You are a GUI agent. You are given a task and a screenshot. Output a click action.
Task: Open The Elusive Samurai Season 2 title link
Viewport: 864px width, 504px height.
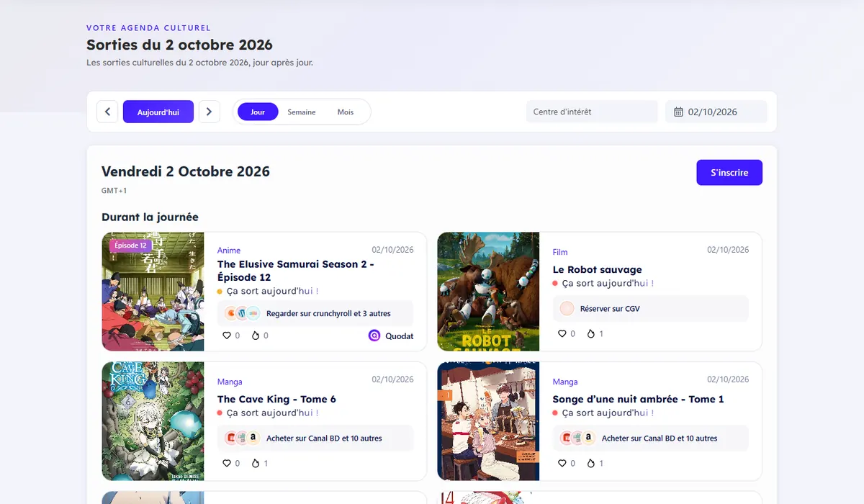pyautogui.click(x=295, y=271)
